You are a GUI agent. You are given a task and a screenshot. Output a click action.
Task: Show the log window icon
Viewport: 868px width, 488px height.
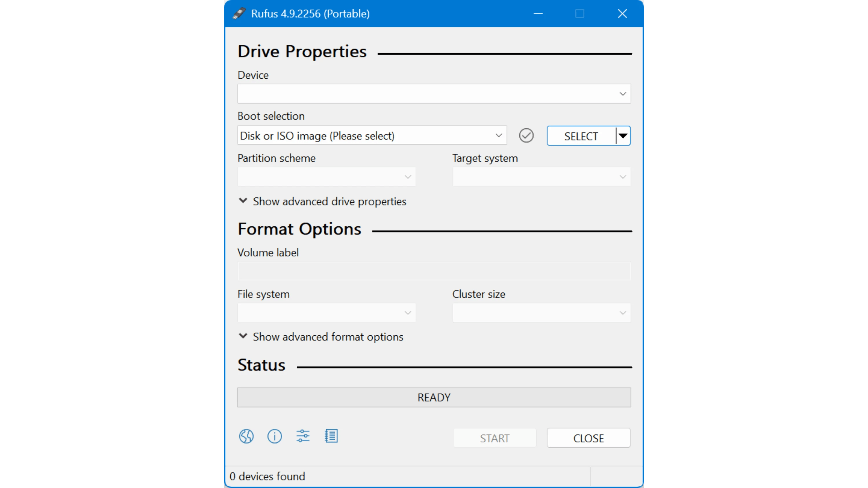pyautogui.click(x=331, y=436)
